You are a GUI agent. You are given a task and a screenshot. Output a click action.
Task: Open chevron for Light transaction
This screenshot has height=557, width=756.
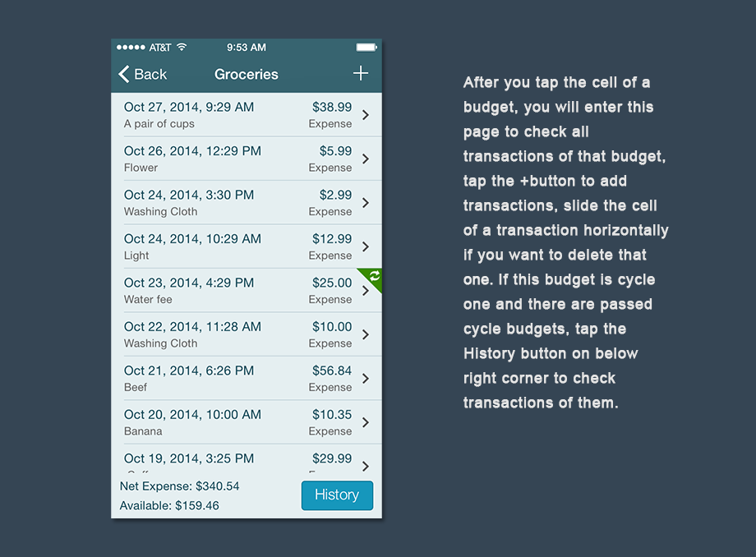(366, 246)
